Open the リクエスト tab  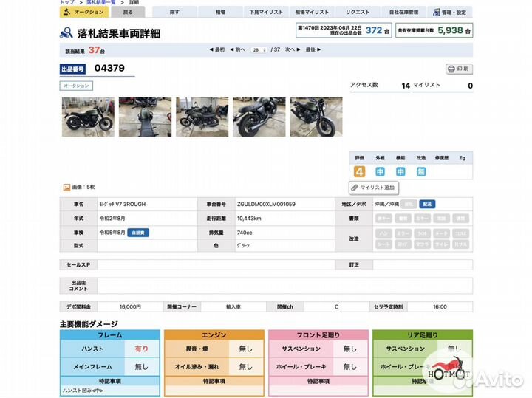coord(358,13)
